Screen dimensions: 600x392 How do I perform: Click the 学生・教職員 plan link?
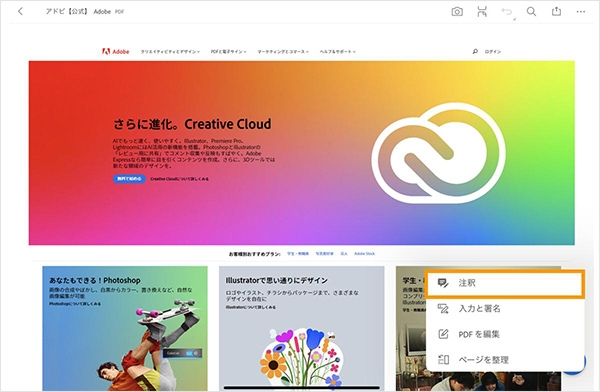(x=298, y=254)
